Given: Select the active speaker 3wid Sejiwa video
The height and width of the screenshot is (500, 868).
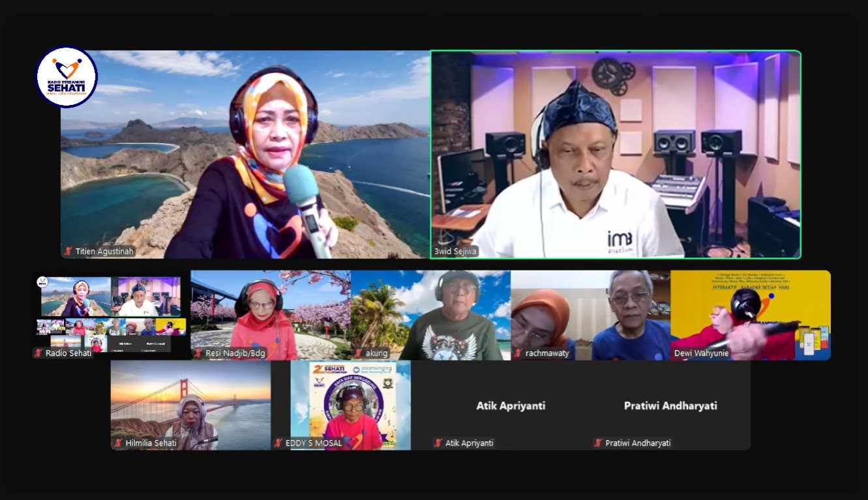Looking at the screenshot, I should point(615,154).
